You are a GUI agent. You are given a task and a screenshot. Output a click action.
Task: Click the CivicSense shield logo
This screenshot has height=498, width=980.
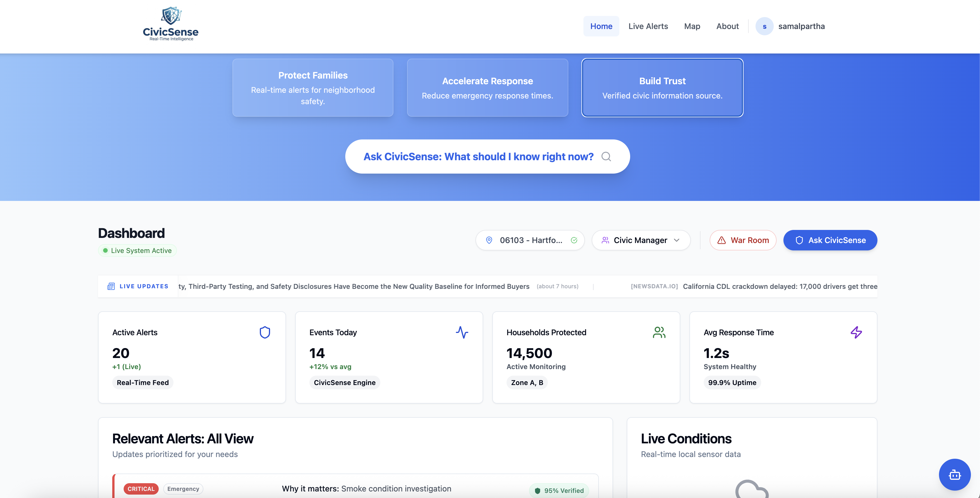tap(171, 16)
